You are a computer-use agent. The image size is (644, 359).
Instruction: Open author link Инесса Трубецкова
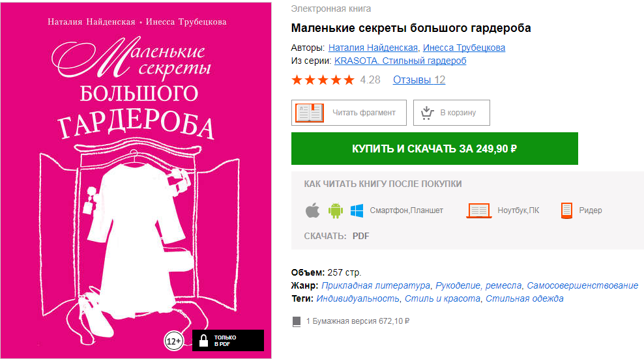click(464, 48)
